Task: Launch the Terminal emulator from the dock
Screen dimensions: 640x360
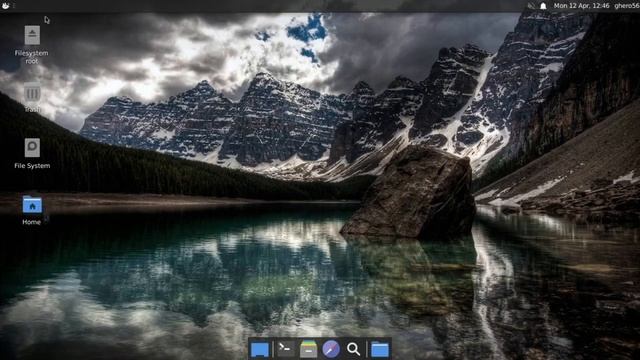Action: [x=286, y=349]
